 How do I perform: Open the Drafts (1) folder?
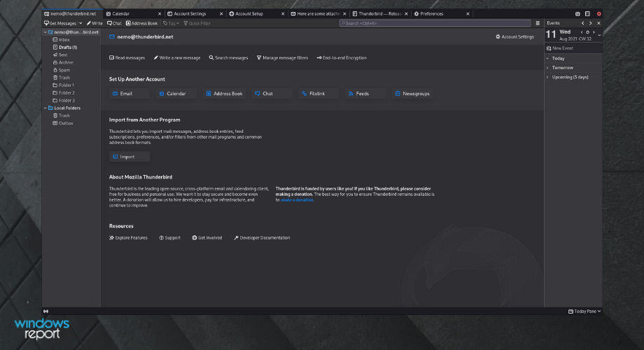point(65,47)
